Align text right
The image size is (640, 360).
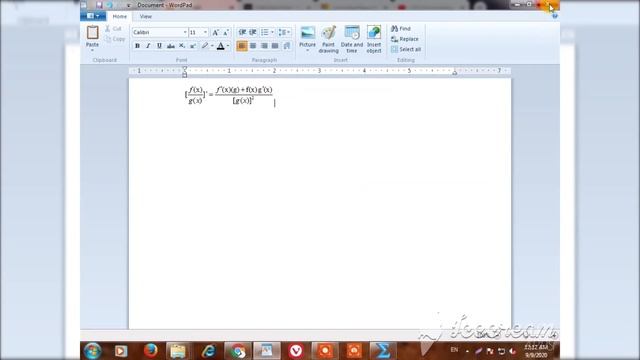264,46
